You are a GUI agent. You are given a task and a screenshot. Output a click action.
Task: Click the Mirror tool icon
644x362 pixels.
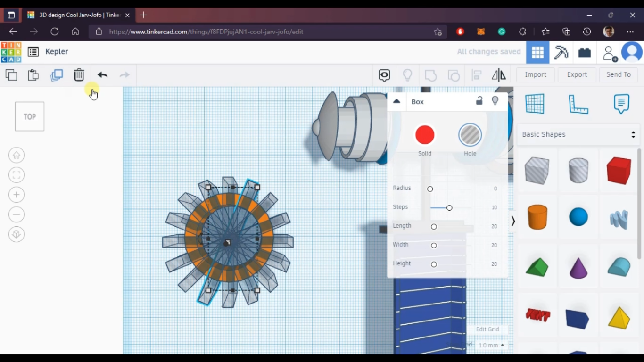point(499,75)
